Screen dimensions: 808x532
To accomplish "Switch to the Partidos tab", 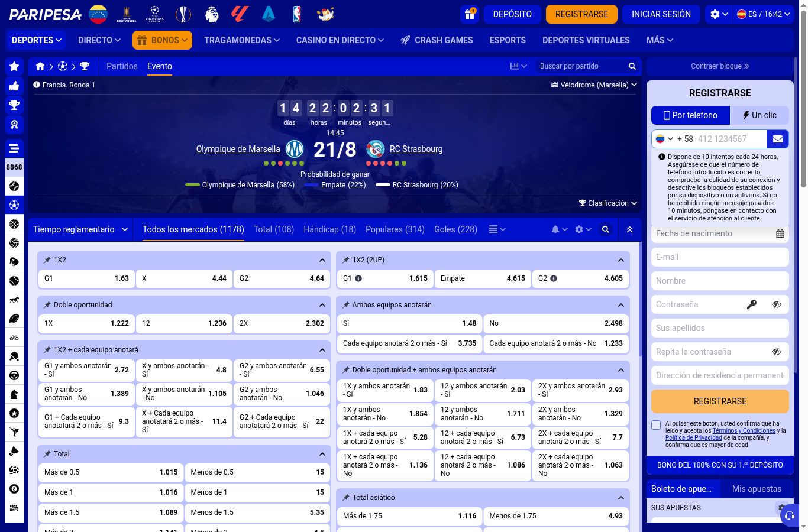I will 122,66.
